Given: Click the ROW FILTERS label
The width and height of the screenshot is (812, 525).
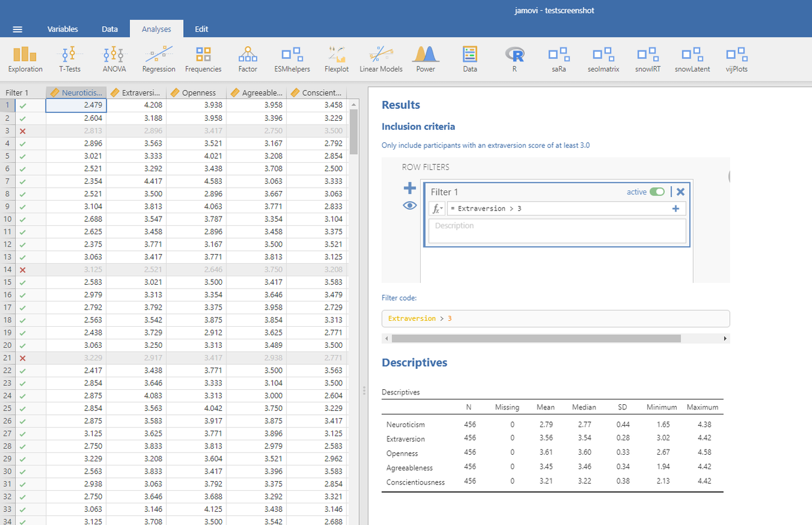Looking at the screenshot, I should coord(425,167).
